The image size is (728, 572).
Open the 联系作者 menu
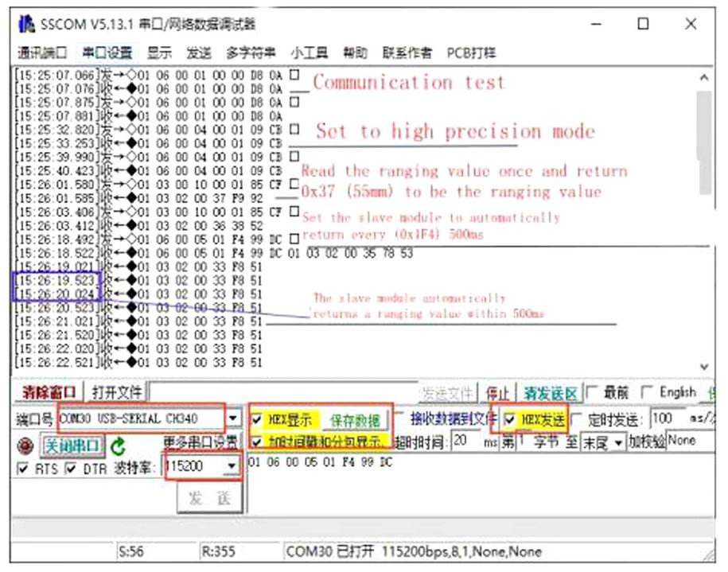[x=407, y=53]
